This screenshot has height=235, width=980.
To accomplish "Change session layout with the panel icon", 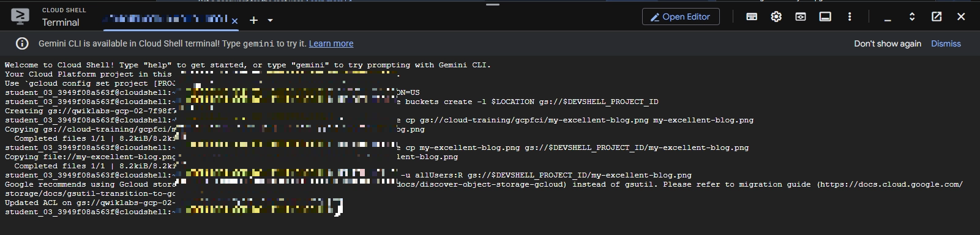I will coord(825,17).
